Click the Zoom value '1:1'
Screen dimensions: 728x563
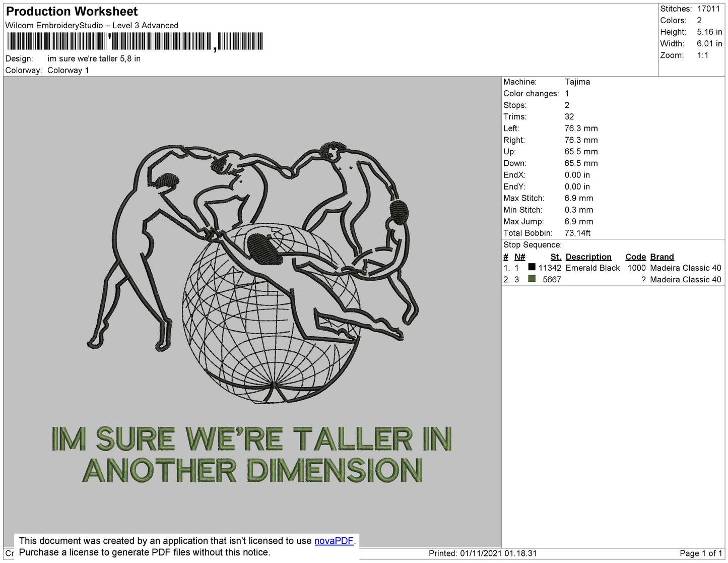tap(703, 55)
